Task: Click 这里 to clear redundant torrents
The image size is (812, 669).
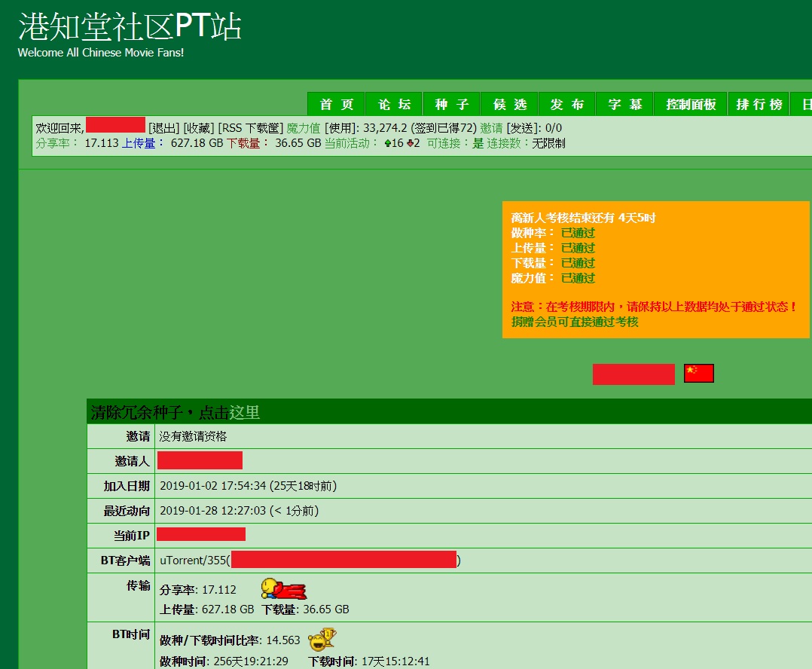Action: (x=244, y=412)
